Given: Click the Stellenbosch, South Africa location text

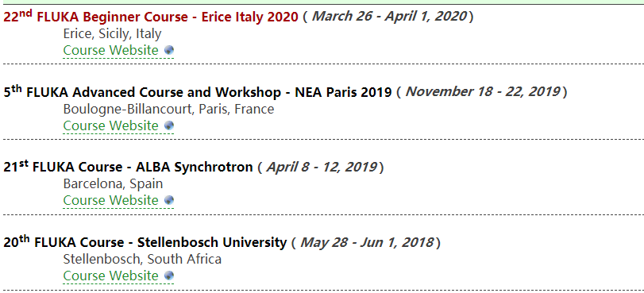Looking at the screenshot, I should [142, 259].
